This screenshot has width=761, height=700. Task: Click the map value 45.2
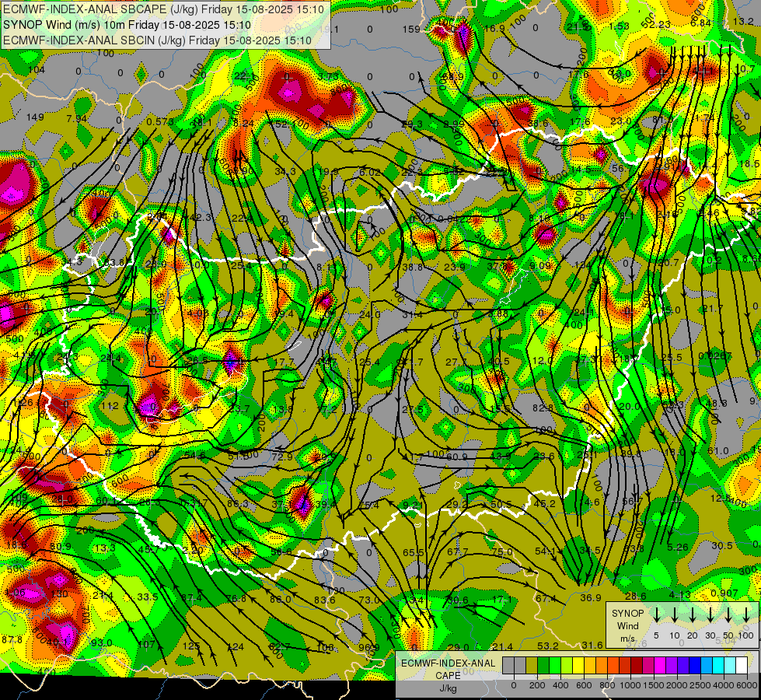point(544,504)
